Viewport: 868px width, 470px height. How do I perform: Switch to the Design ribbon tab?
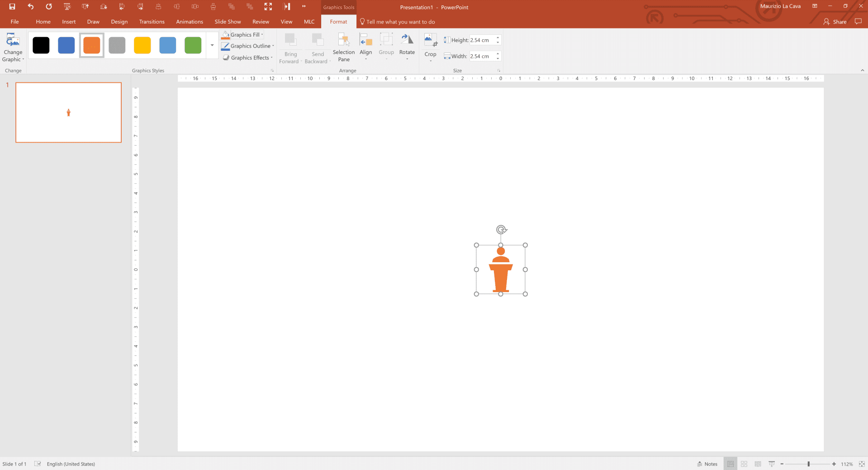119,21
